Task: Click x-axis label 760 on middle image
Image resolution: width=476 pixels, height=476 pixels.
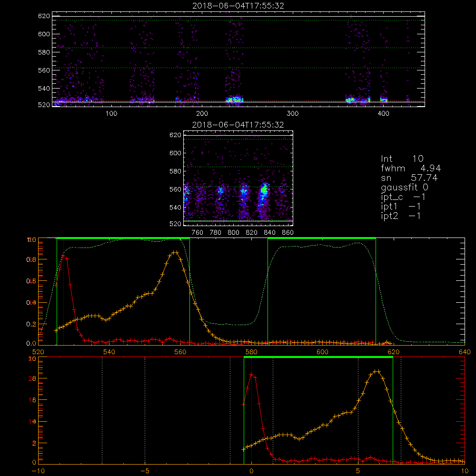Action: pyautogui.click(x=198, y=233)
